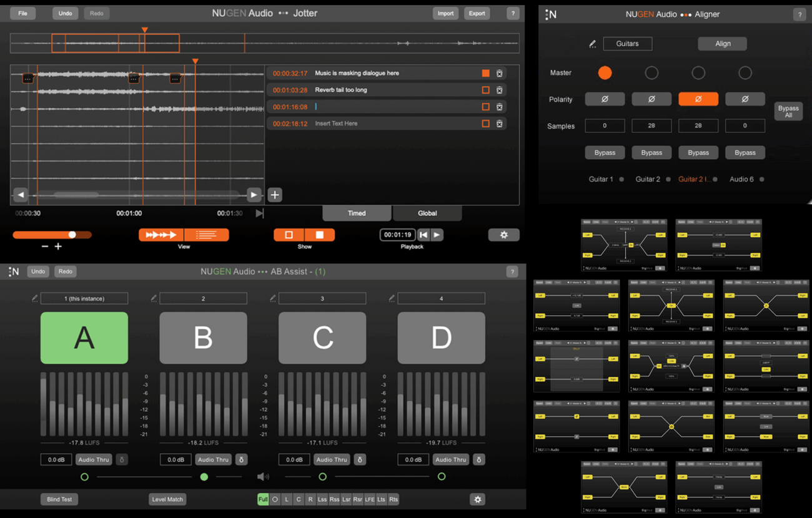The width and height of the screenshot is (812, 518).
Task: Jump to end of timeline icon
Action: 260,213
